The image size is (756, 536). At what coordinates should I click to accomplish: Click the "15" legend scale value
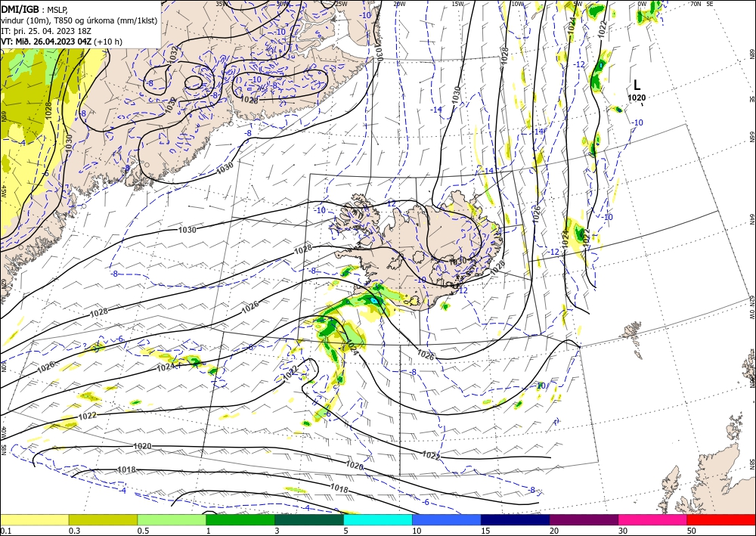[x=485, y=531]
